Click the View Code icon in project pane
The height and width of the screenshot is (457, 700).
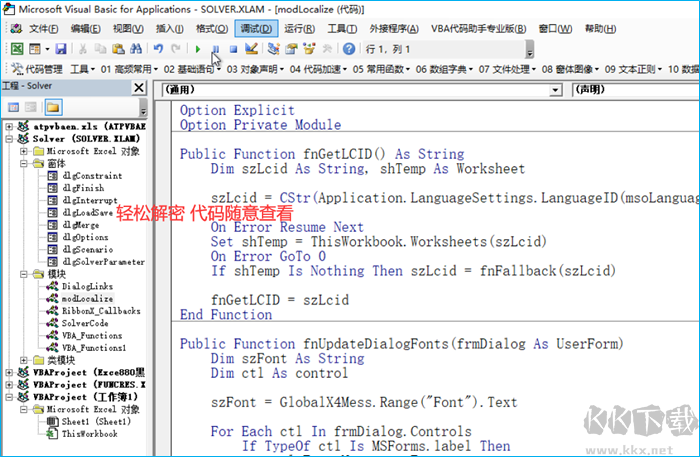[14, 107]
